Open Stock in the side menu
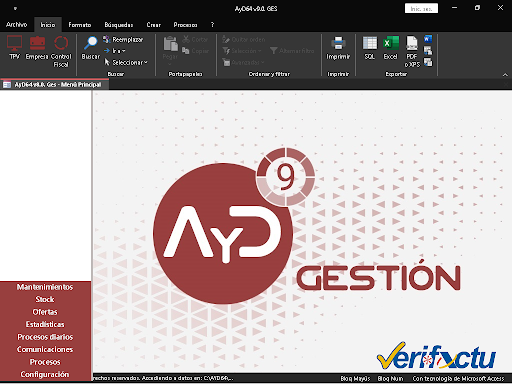The image size is (512, 384). 45,299
